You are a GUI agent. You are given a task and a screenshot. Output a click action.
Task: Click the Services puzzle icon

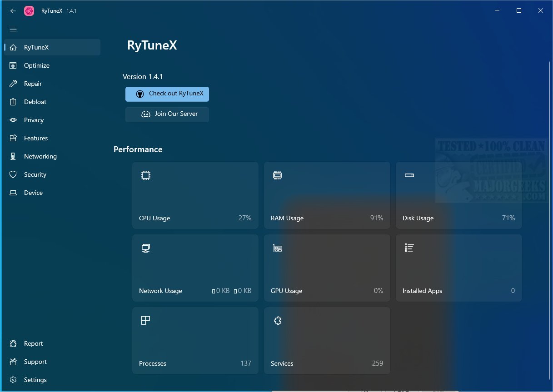(x=277, y=320)
